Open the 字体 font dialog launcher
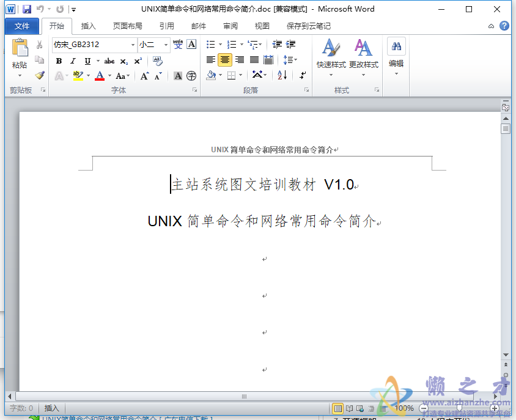The height and width of the screenshot is (420, 516). (x=194, y=90)
